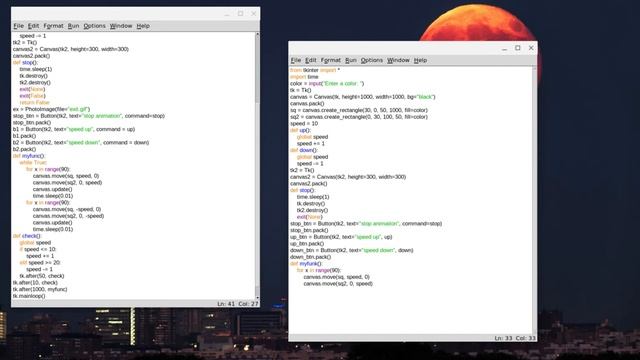This screenshot has height=360, width=640.
Task: Click 'tk.after(50, check)' line in left window
Action: pos(42,276)
